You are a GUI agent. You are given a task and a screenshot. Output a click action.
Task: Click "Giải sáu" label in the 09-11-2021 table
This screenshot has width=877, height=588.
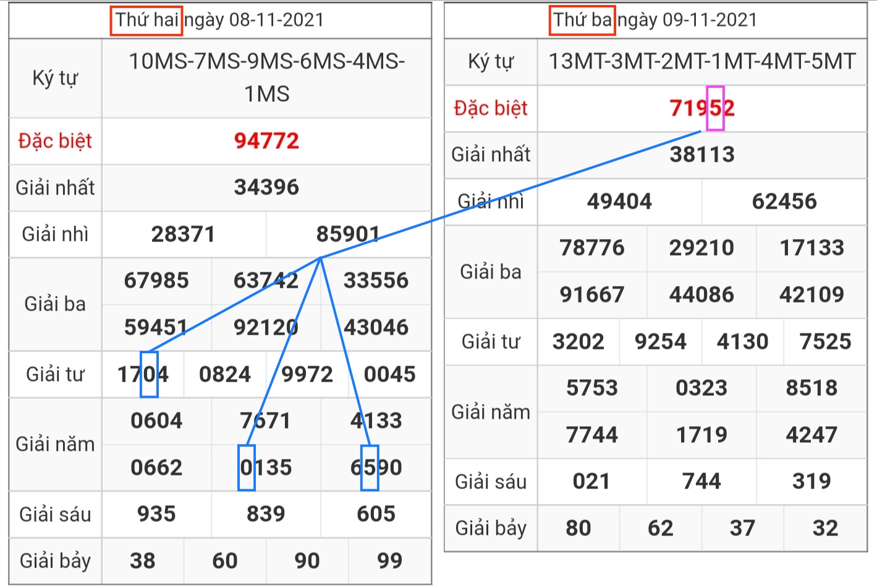[491, 481]
